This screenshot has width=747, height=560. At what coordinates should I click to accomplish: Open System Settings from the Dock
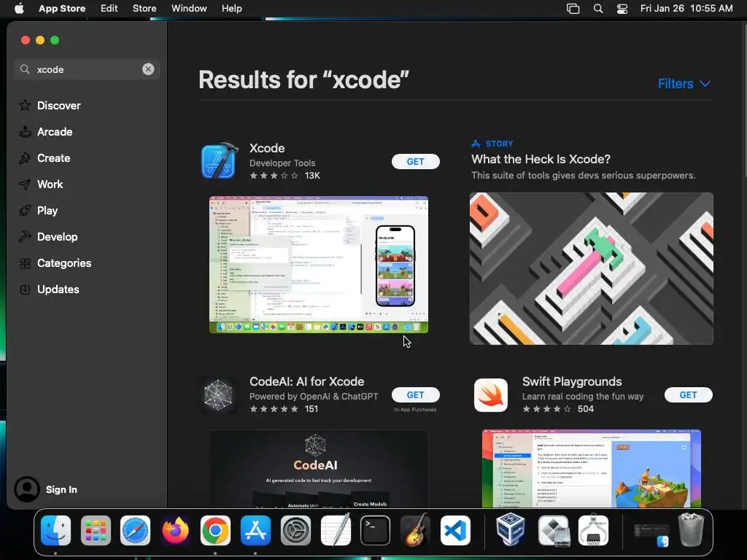click(295, 530)
